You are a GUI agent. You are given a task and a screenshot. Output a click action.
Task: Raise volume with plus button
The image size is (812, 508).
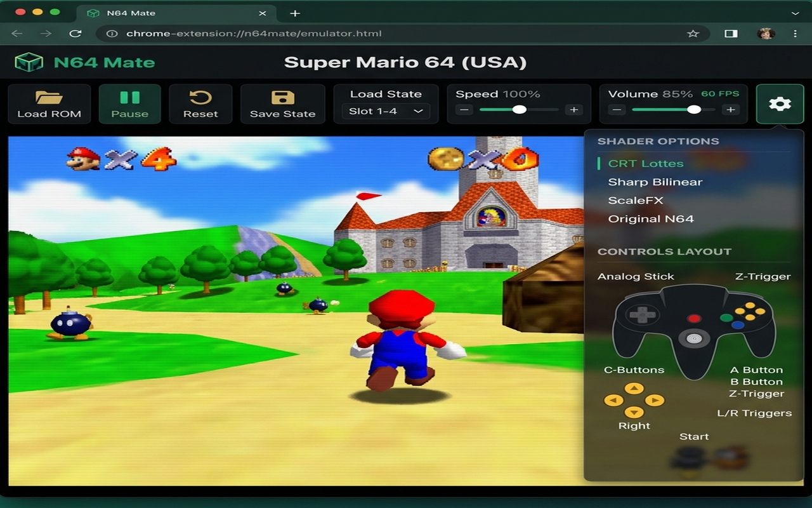(x=730, y=110)
